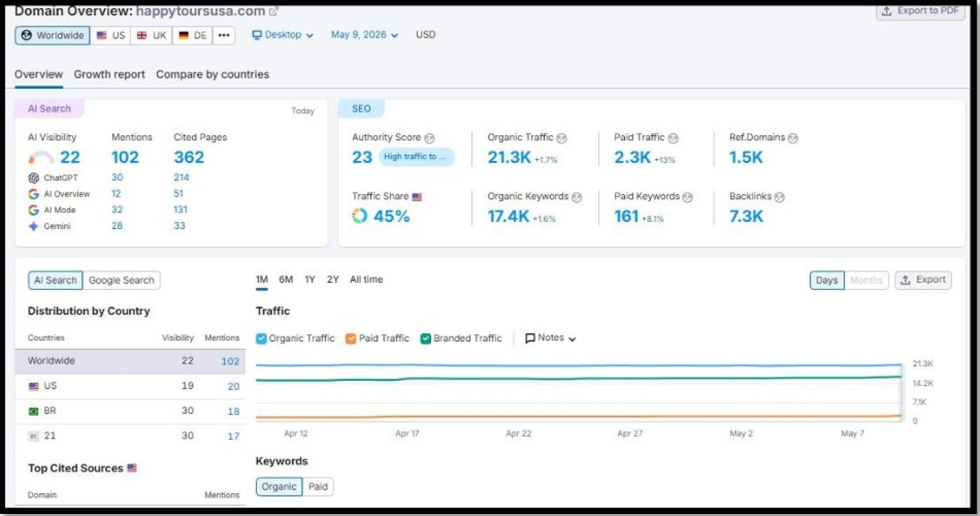This screenshot has height=516, width=980.
Task: Click the blue Organic Traffic line in the chart
Action: coord(578,365)
